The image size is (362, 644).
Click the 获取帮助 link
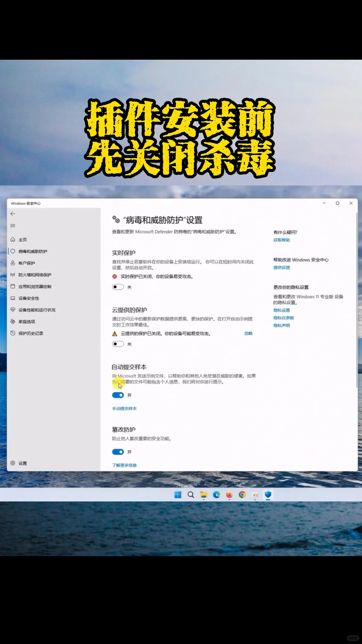coord(282,240)
